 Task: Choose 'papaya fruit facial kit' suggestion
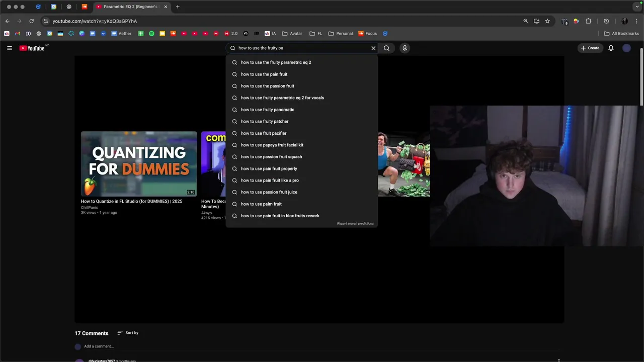(x=301, y=145)
